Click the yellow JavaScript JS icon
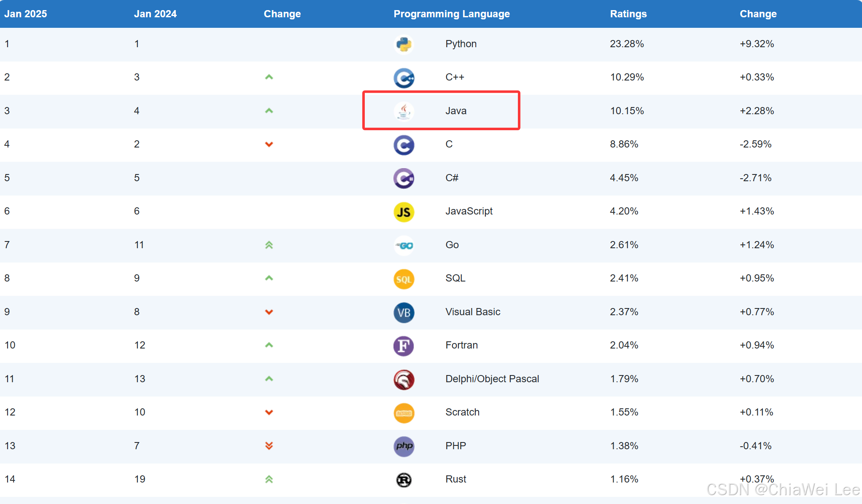Viewport: 862px width, 504px height. pos(404,212)
